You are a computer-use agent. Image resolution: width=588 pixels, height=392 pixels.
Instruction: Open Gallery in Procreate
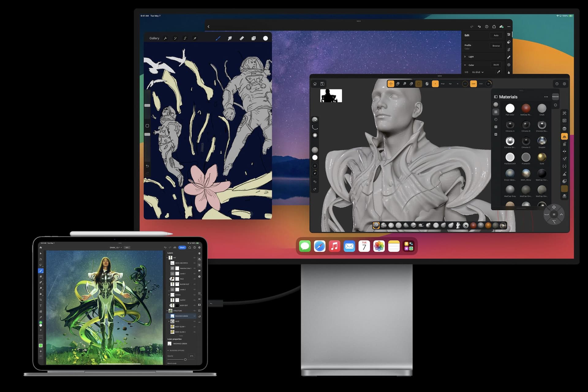click(154, 38)
